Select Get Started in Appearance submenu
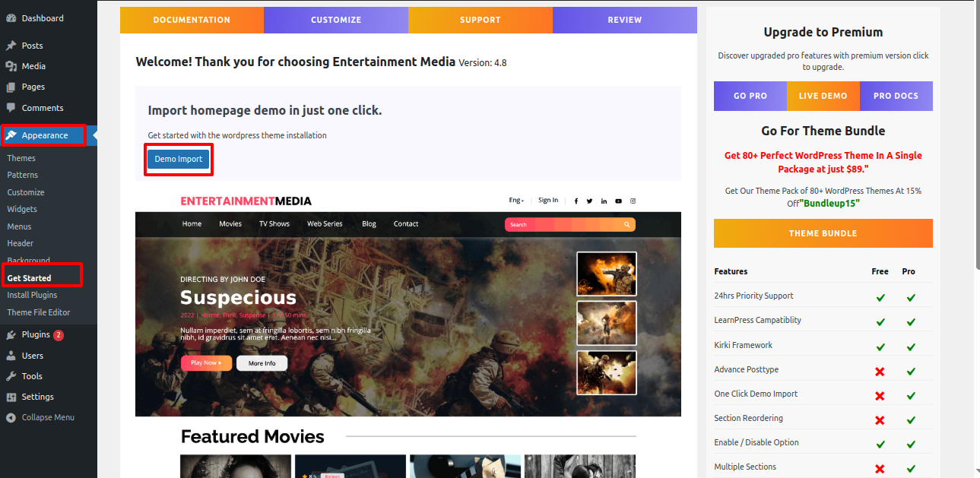980x478 pixels. [29, 278]
